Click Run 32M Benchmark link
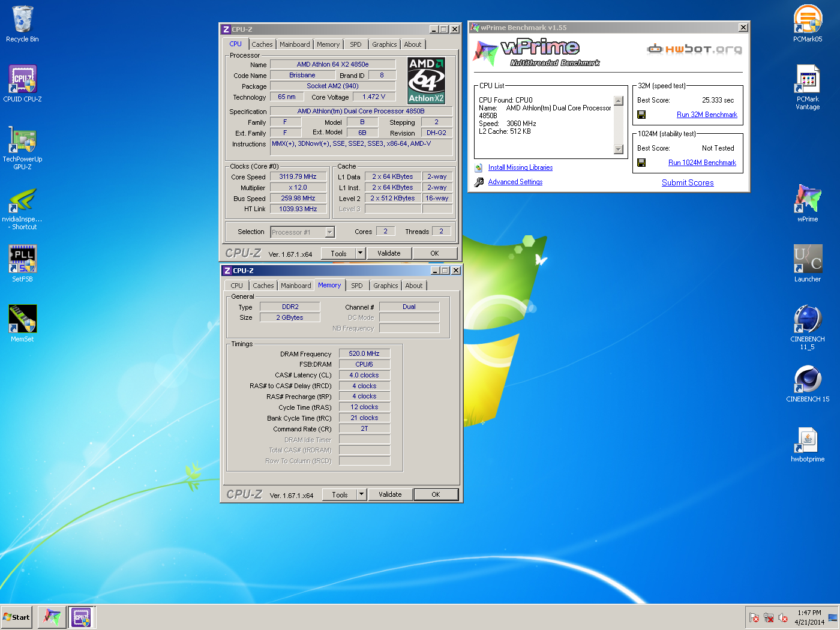The image size is (840, 630). click(707, 115)
